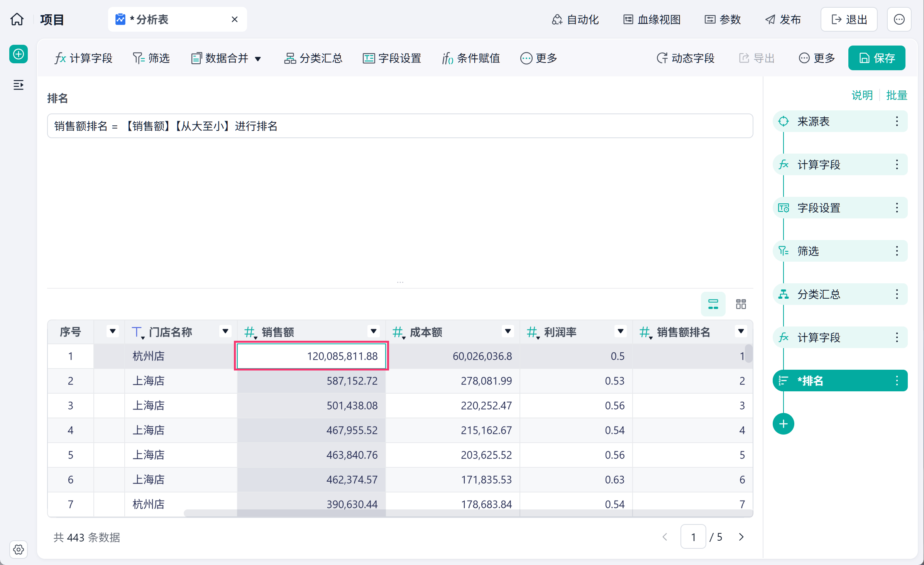Click the top-right more options ellipsis icon
The height and width of the screenshot is (565, 924).
pos(899,19)
